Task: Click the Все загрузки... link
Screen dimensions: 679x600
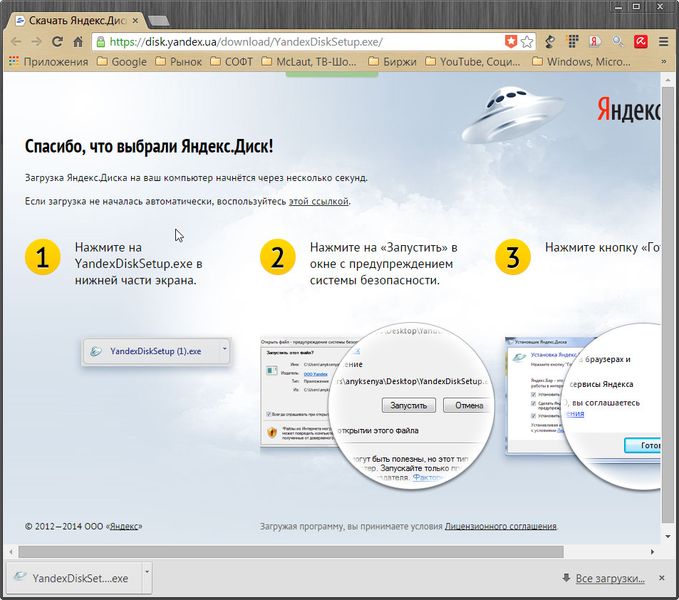Action: pyautogui.click(x=610, y=578)
